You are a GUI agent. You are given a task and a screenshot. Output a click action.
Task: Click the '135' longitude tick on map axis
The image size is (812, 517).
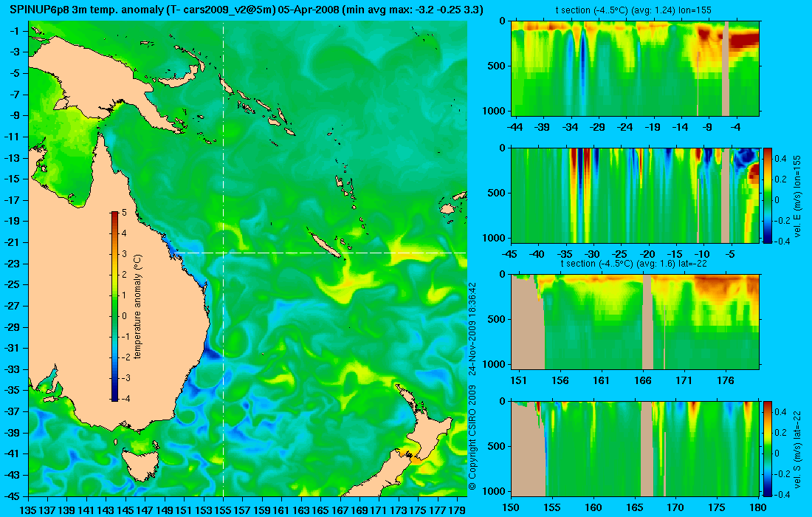tap(28, 510)
